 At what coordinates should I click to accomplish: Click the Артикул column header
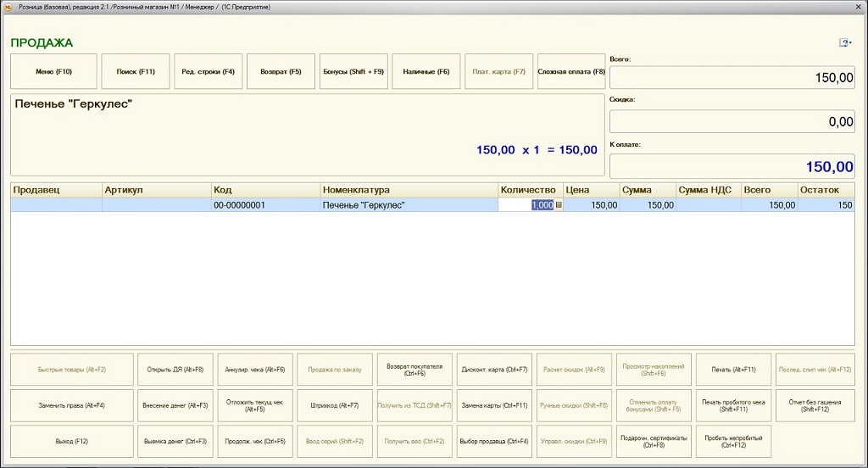coord(157,190)
